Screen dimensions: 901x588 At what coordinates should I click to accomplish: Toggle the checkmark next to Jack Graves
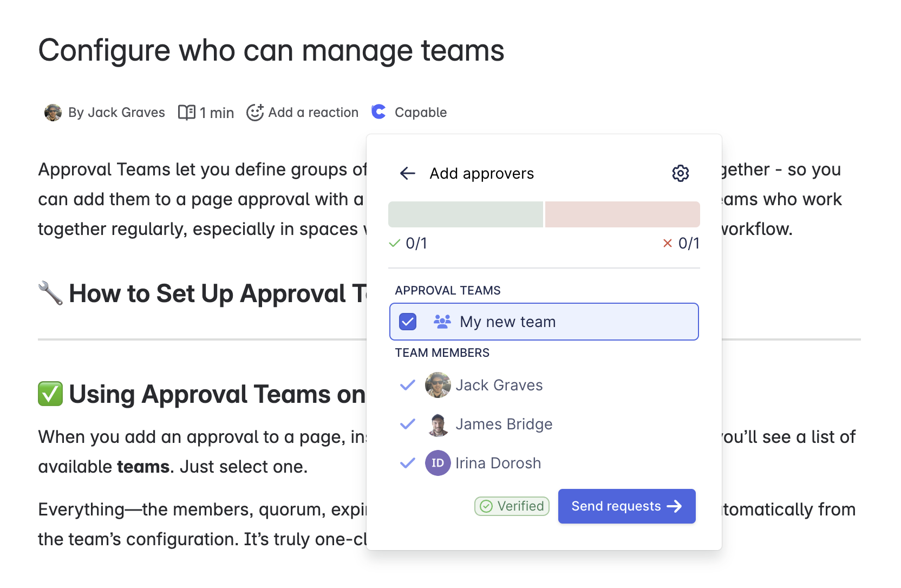[407, 385]
